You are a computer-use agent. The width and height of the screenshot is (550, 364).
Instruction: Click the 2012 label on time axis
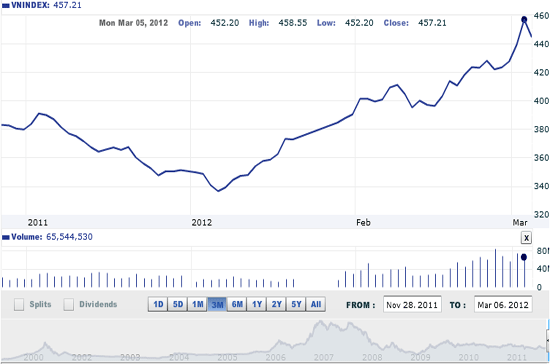click(202, 222)
